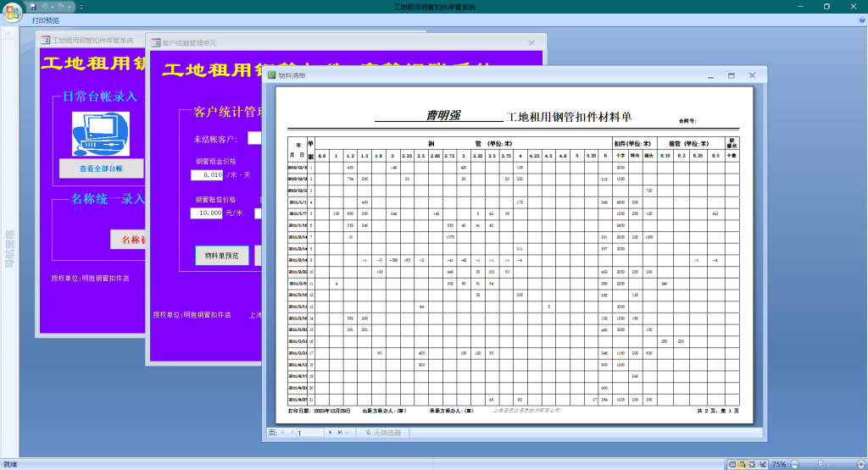Image resolution: width=868 pixels, height=470 pixels.
Task: Switch to Design view in status bar
Action: [762, 464]
